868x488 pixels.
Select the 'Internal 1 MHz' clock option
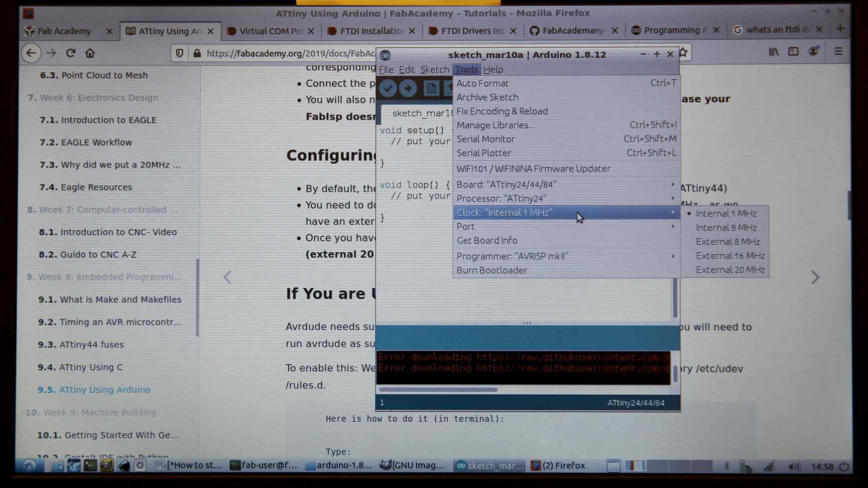725,213
